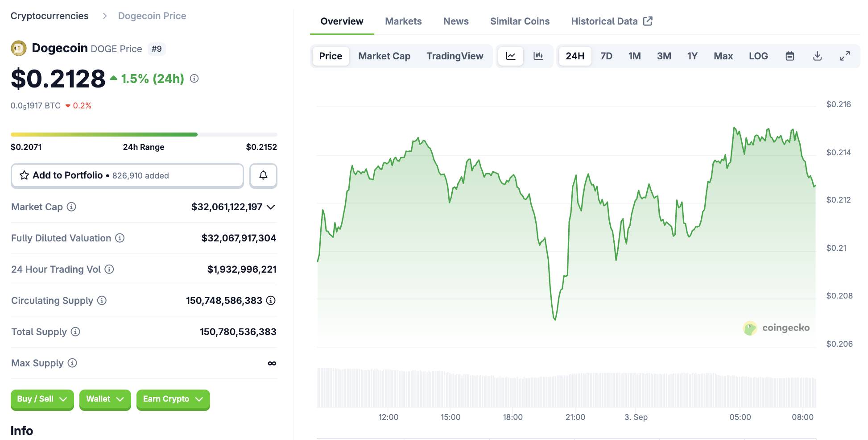Image resolution: width=868 pixels, height=440 pixels.
Task: Open the calendar date range picker
Action: [x=790, y=56]
